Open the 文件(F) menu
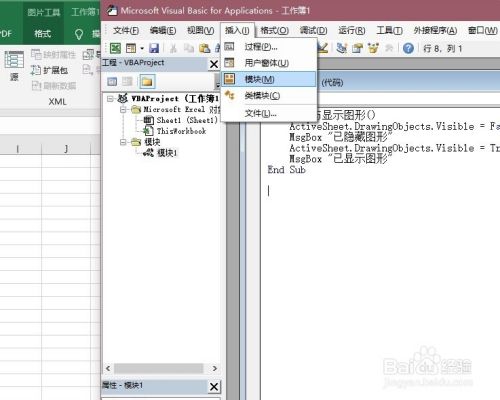The width and height of the screenshot is (500, 400). click(126, 31)
